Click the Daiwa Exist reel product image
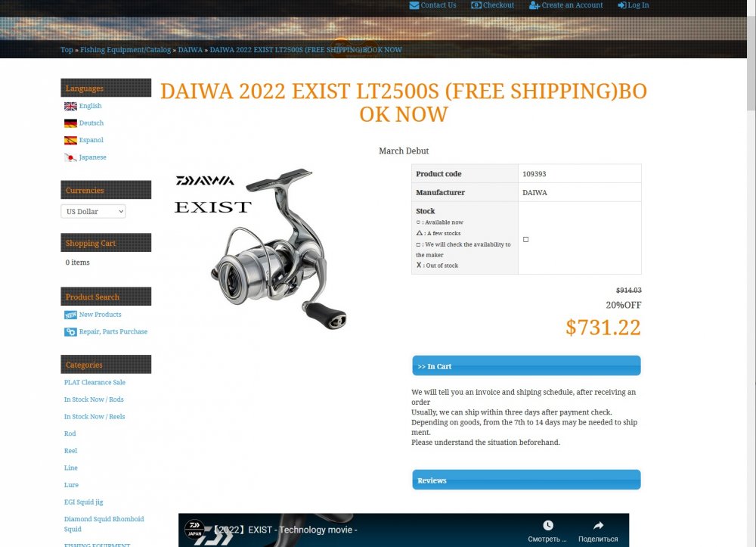 tap(260, 248)
